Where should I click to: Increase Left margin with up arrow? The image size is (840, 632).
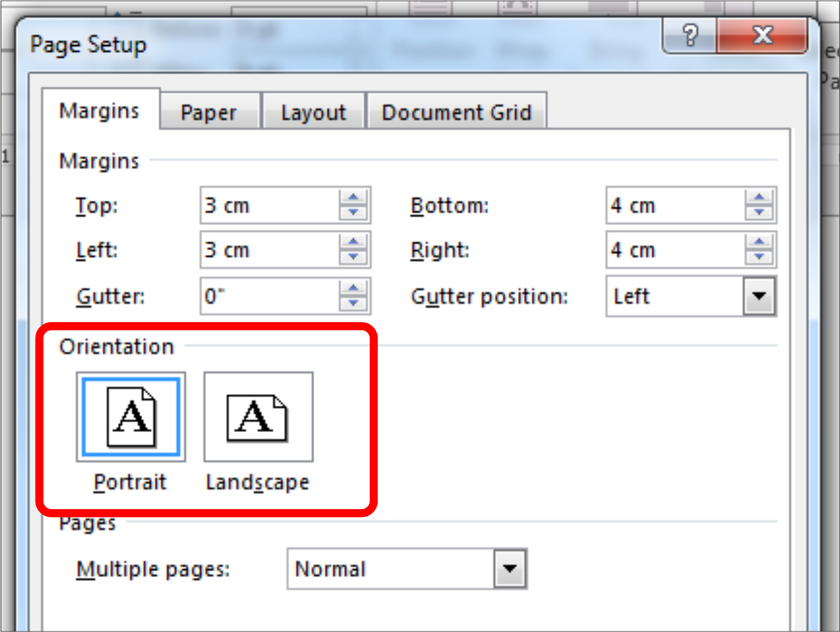[353, 242]
